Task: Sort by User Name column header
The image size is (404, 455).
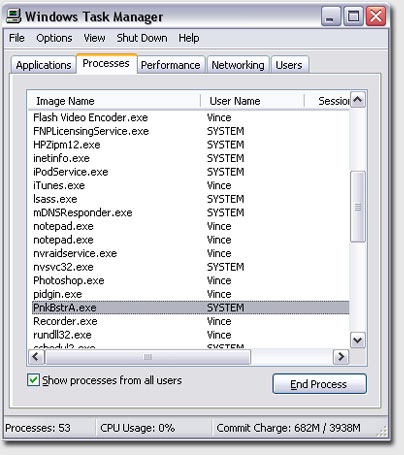Action: pyautogui.click(x=253, y=101)
